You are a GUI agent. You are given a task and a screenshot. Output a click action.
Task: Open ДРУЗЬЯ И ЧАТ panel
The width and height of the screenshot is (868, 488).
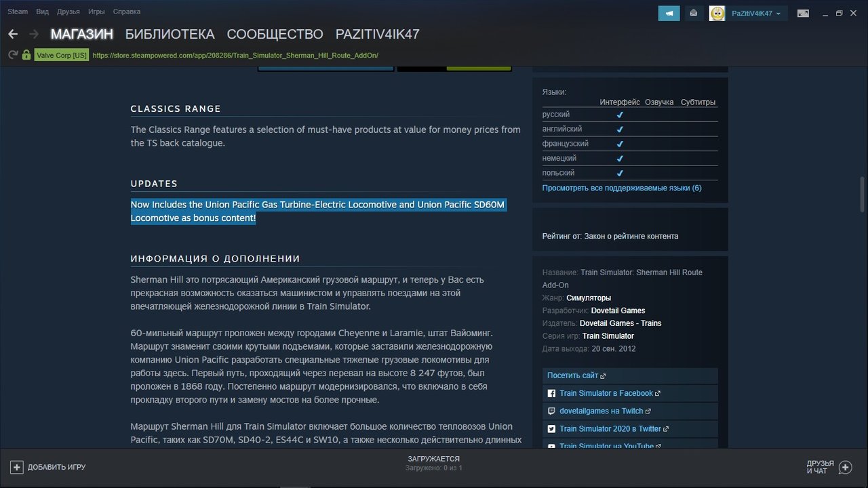(829, 467)
